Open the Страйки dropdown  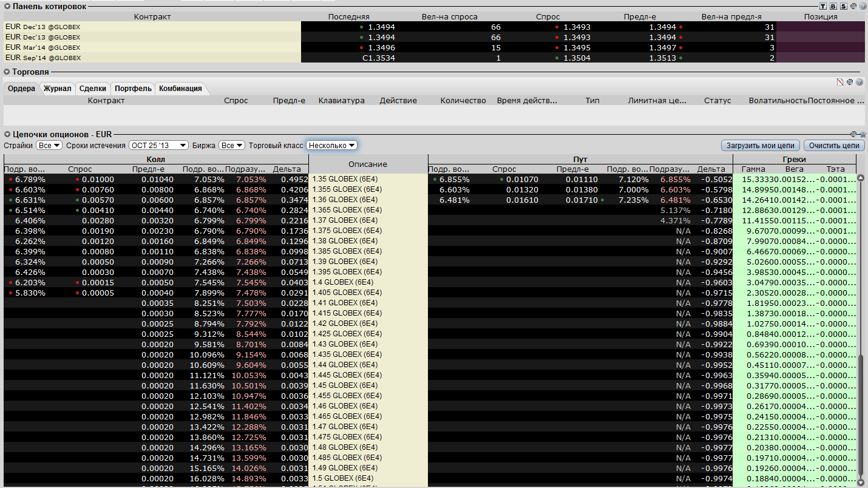coord(49,146)
